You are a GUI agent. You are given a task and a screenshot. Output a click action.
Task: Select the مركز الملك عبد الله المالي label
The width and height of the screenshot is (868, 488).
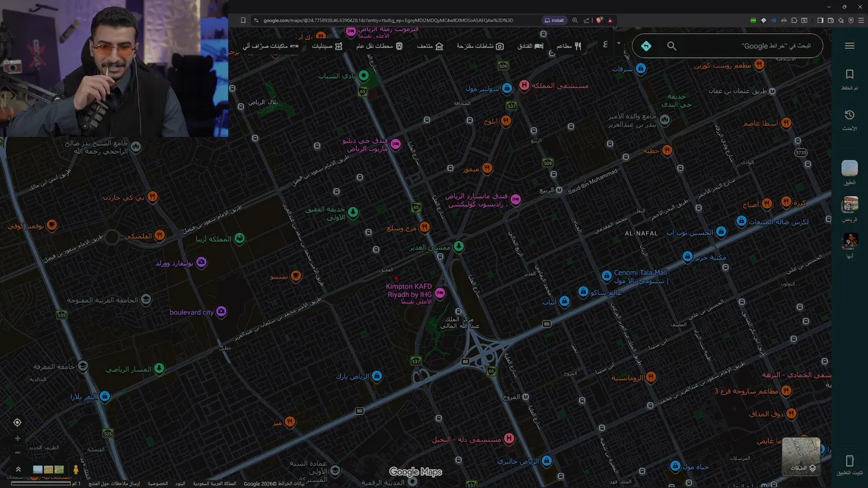(460, 322)
